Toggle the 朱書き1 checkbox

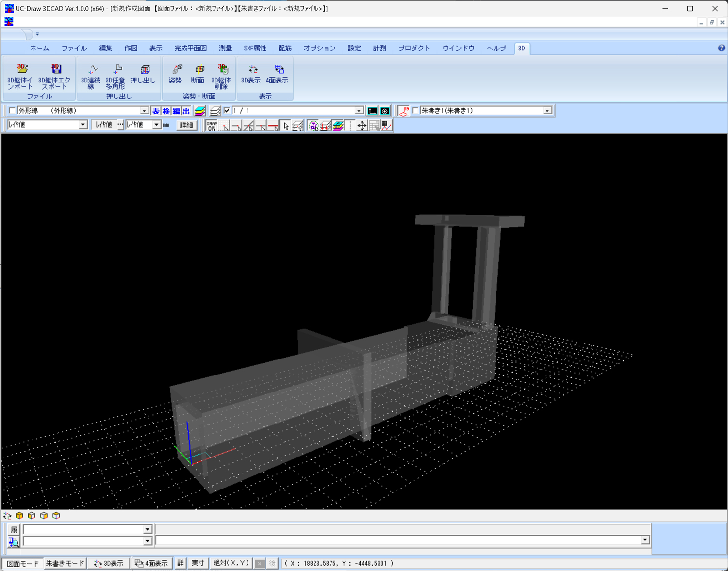(415, 111)
